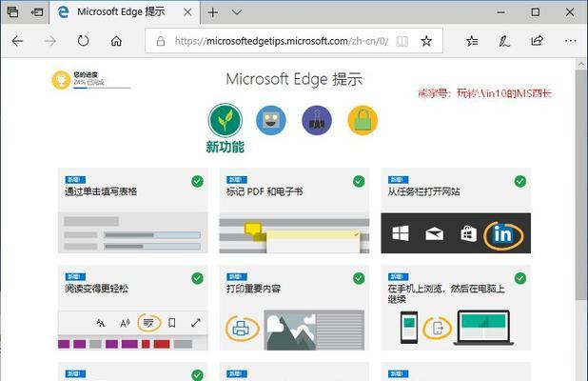Click the text size AA icon in reading card

click(101, 323)
